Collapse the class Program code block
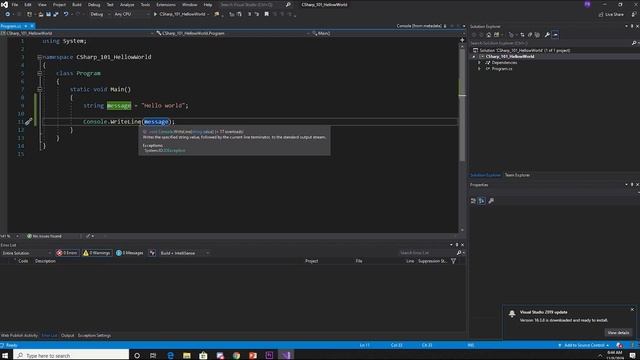 [x=40, y=73]
